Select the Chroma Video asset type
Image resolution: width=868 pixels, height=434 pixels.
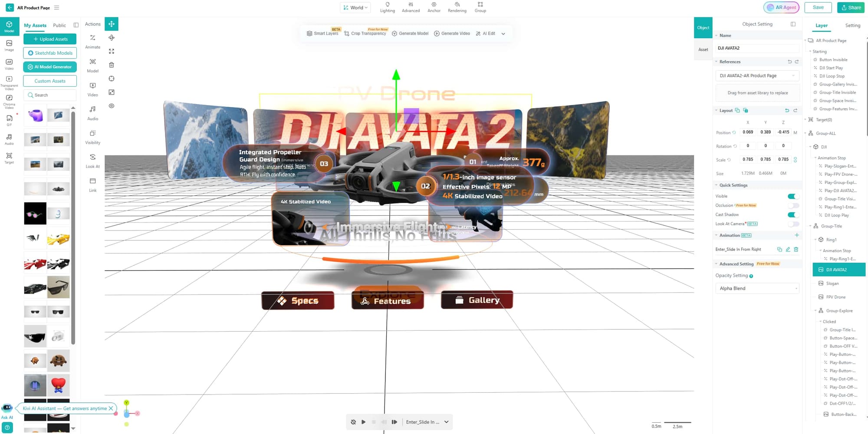click(9, 102)
